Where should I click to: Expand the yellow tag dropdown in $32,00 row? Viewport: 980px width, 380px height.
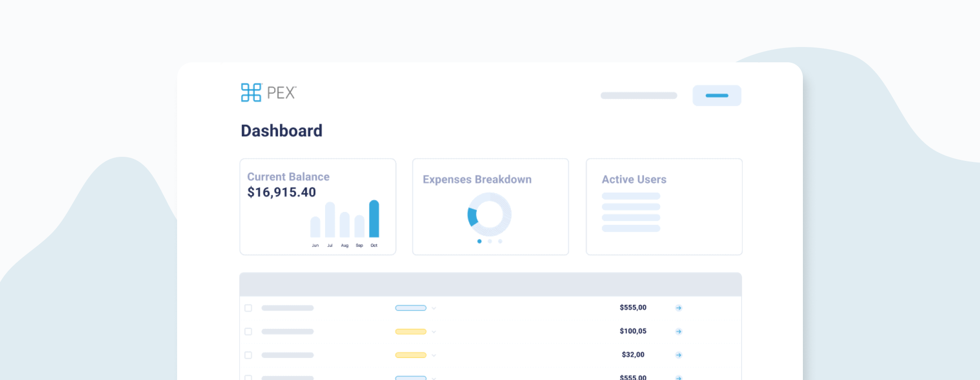[433, 355]
